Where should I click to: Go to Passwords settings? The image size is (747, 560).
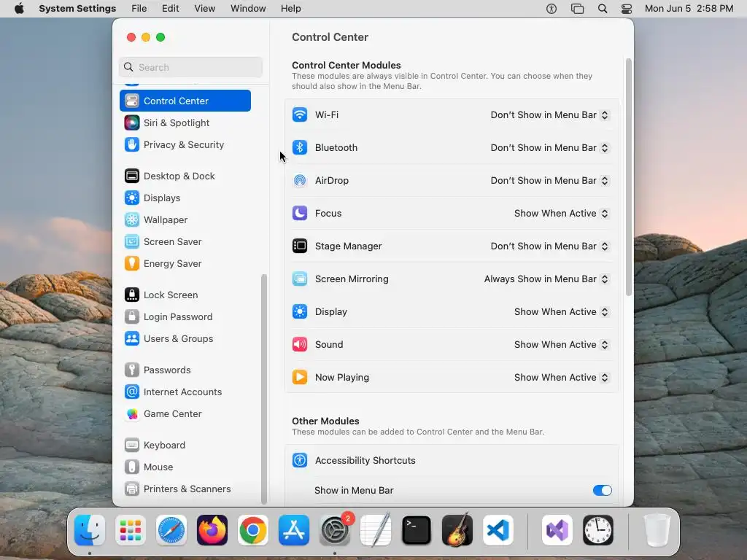click(185, 370)
